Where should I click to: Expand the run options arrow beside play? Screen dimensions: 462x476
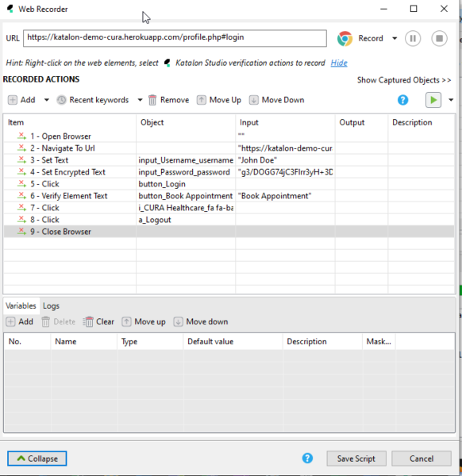[x=451, y=100]
